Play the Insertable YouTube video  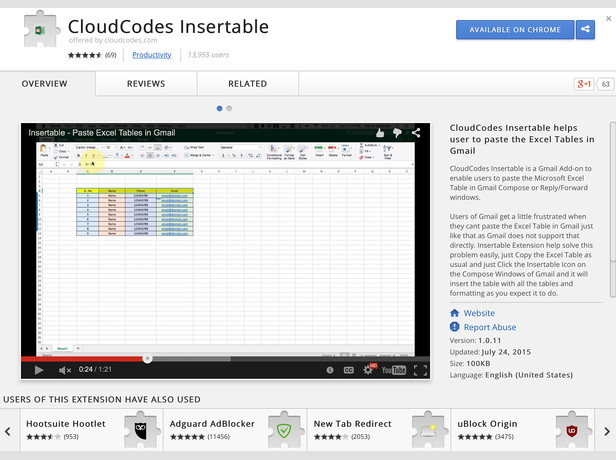point(38,370)
